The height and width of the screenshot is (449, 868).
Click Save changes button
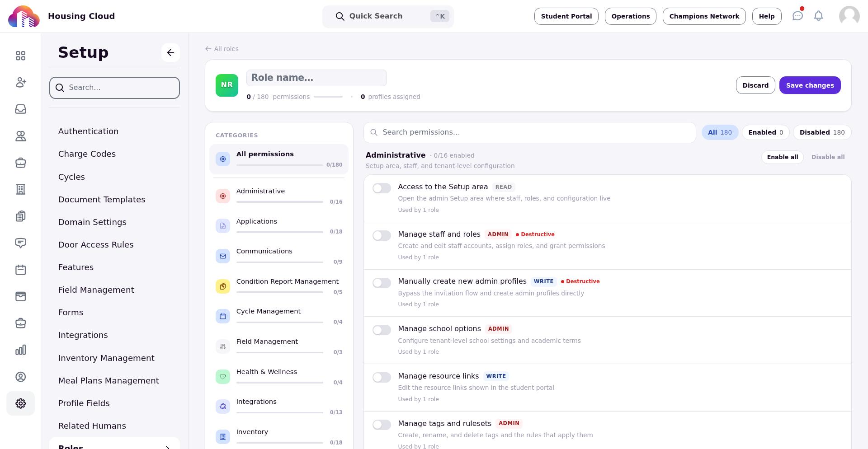click(810, 85)
